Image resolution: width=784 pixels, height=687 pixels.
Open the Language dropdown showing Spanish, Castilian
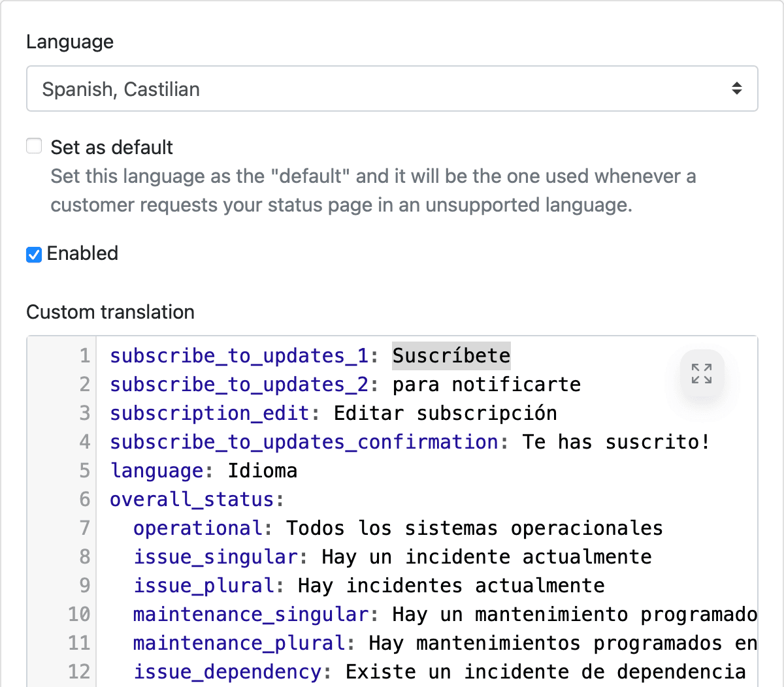[x=392, y=88]
